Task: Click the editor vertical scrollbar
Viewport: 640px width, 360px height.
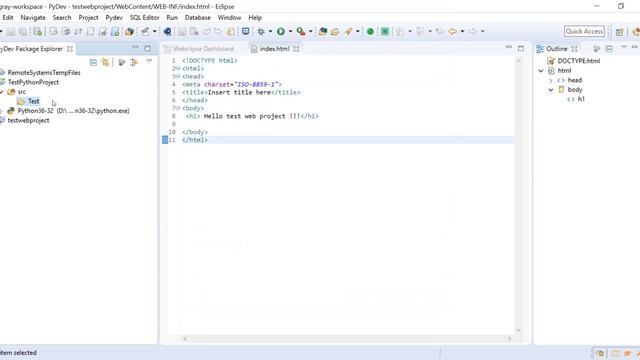Action: pyautogui.click(x=518, y=195)
